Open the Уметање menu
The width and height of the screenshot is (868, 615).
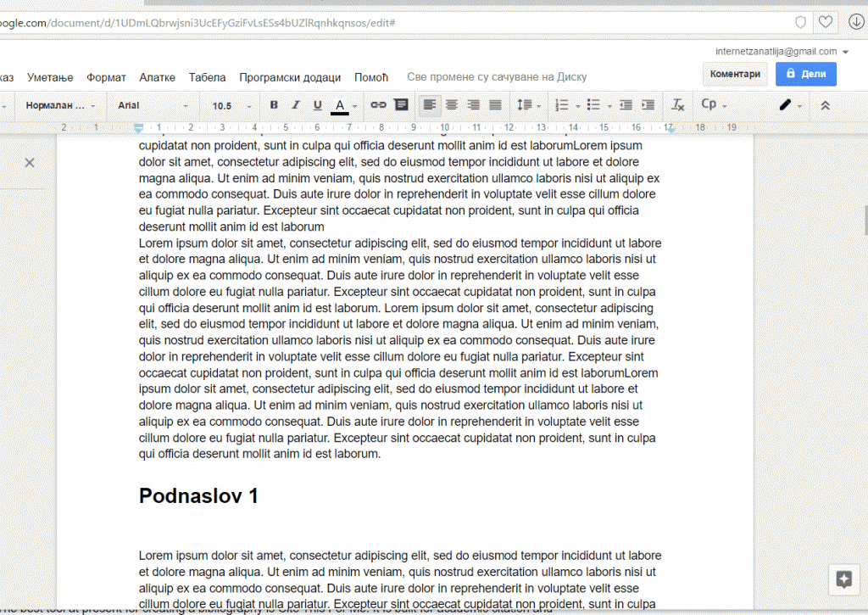(50, 77)
